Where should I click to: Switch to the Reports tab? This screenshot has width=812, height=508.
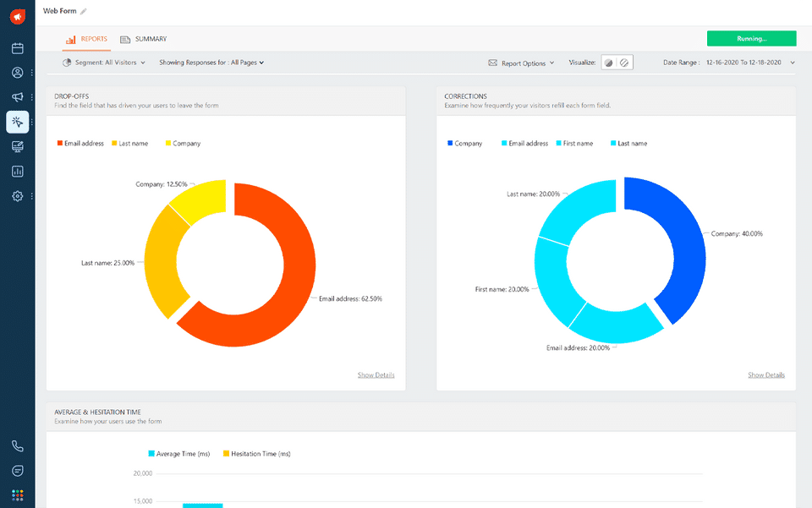(x=86, y=40)
